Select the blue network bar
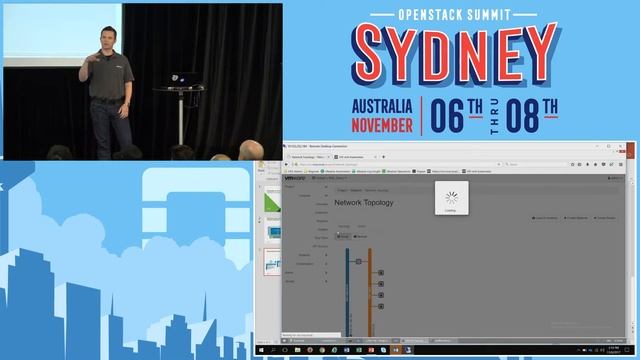The image size is (640, 360). (x=347, y=292)
